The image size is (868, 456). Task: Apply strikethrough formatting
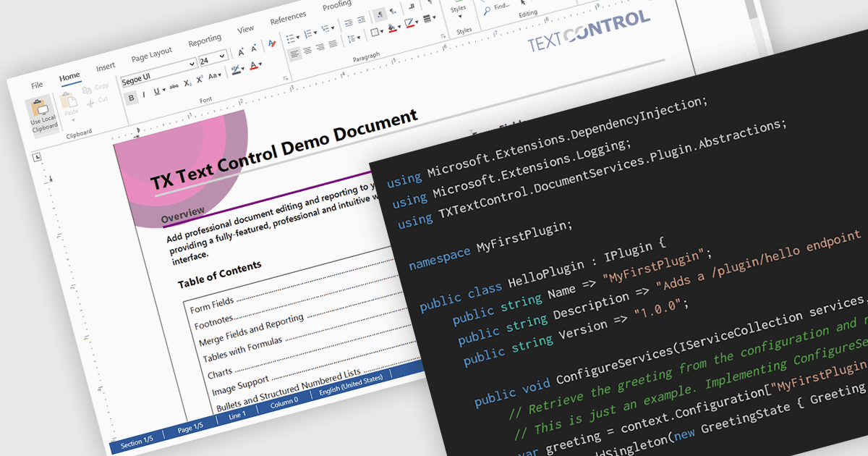click(x=174, y=86)
